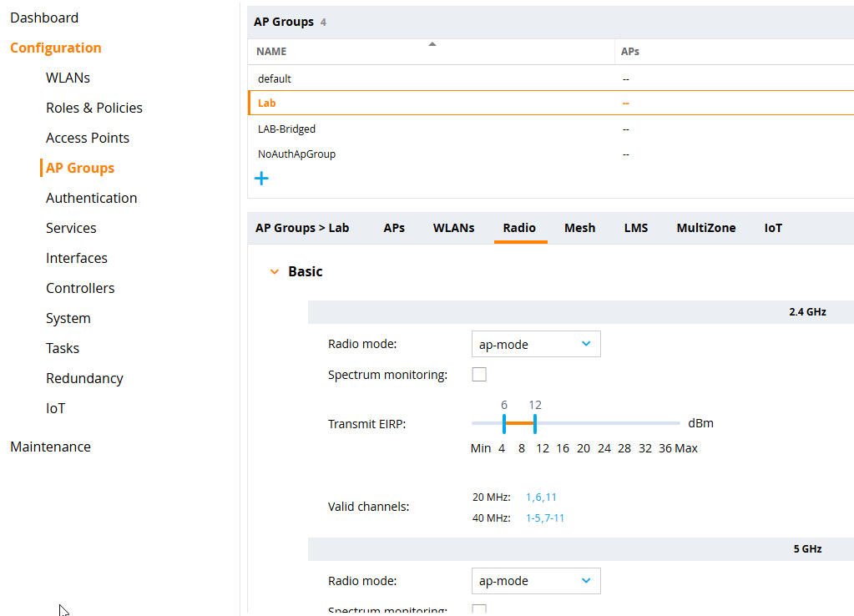Image resolution: width=854 pixels, height=616 pixels.
Task: Open the 5 GHz Radio mode dropdown
Action: coord(535,581)
